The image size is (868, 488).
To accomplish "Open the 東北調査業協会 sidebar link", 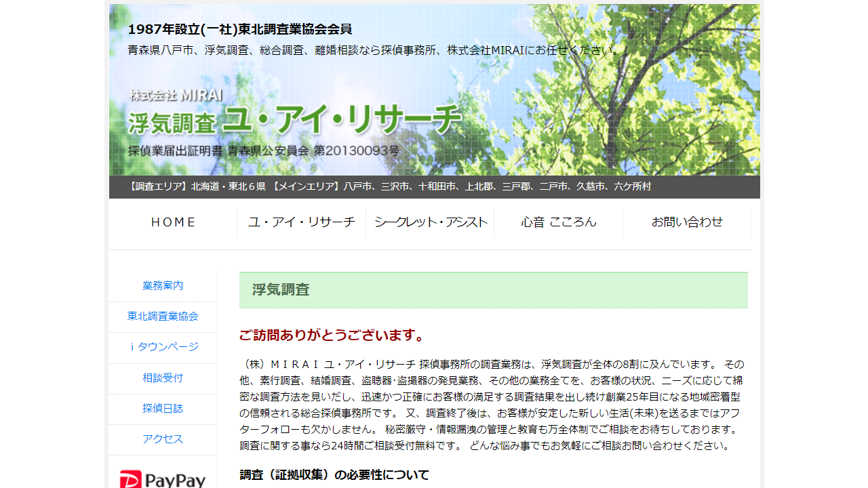I will point(162,317).
